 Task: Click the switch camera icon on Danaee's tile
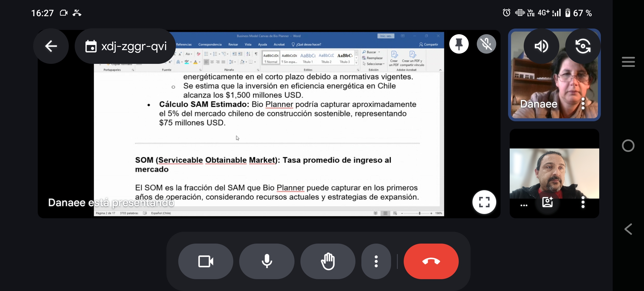(583, 46)
